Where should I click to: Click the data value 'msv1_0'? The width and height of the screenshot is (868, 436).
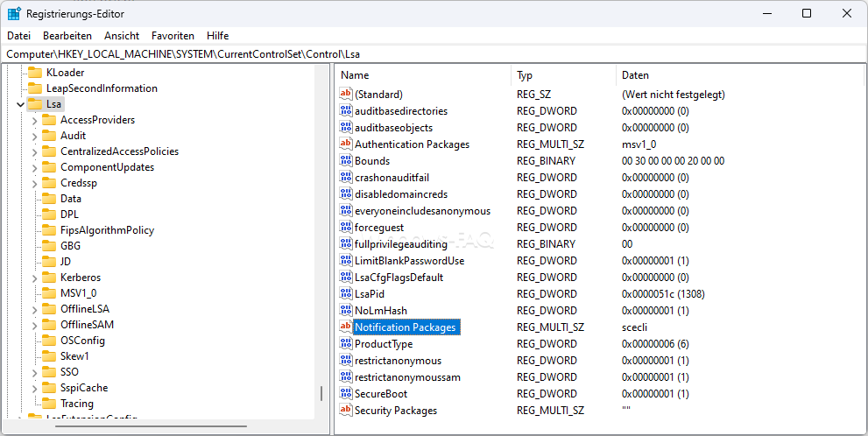coord(639,144)
